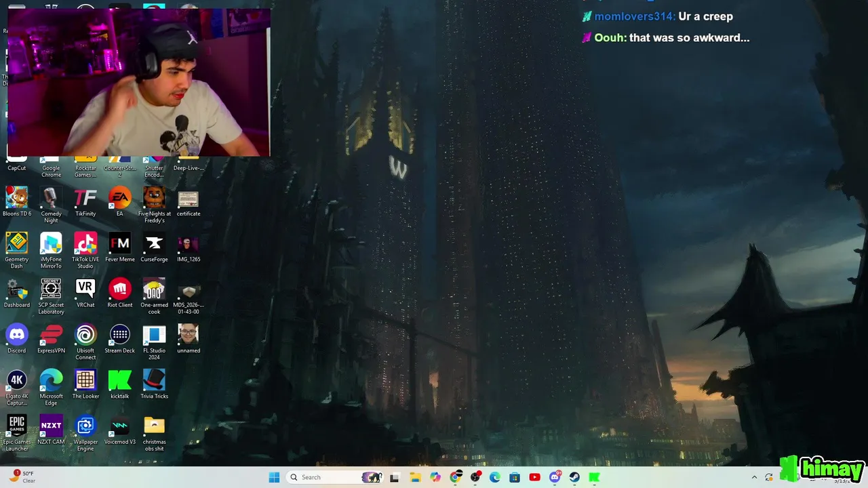This screenshot has height=488, width=868.
Task: Select the Fever Meme icon
Action: tap(120, 247)
